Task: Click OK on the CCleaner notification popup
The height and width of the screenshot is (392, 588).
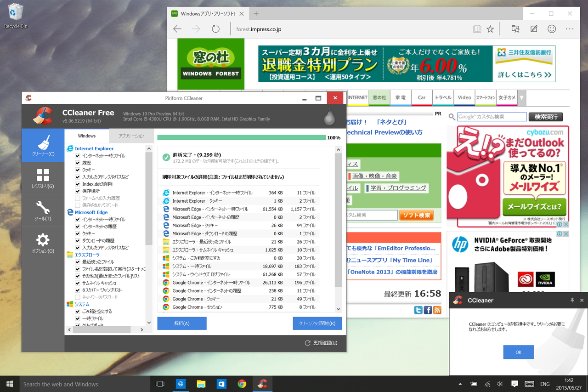Action: pos(518,352)
